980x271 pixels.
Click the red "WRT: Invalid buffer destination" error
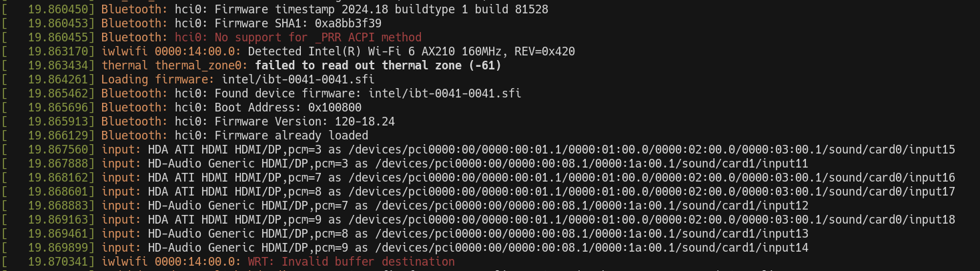pos(351,262)
